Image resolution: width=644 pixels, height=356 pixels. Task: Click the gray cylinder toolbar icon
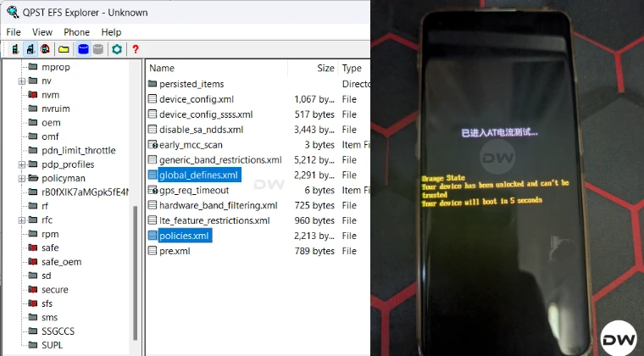coord(98,49)
